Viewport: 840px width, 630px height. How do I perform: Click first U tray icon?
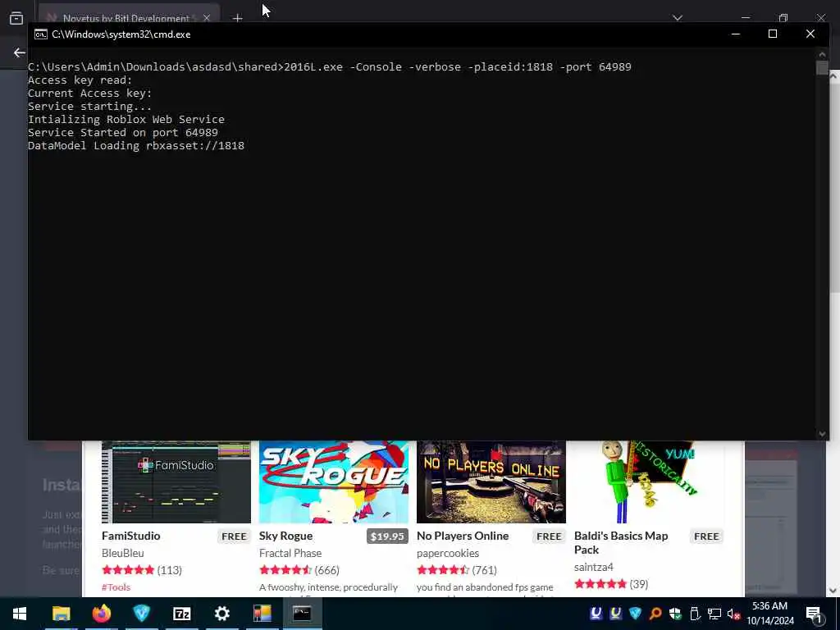[x=596, y=614]
